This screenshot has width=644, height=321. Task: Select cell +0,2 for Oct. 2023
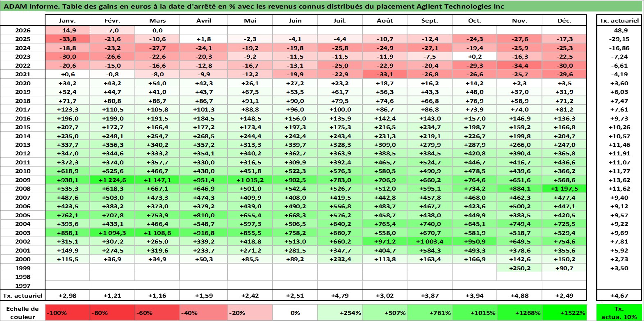(x=474, y=57)
